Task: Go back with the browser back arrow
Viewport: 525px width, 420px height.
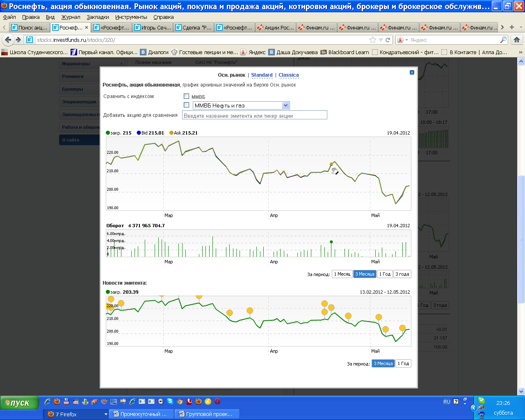Action: coord(8,40)
